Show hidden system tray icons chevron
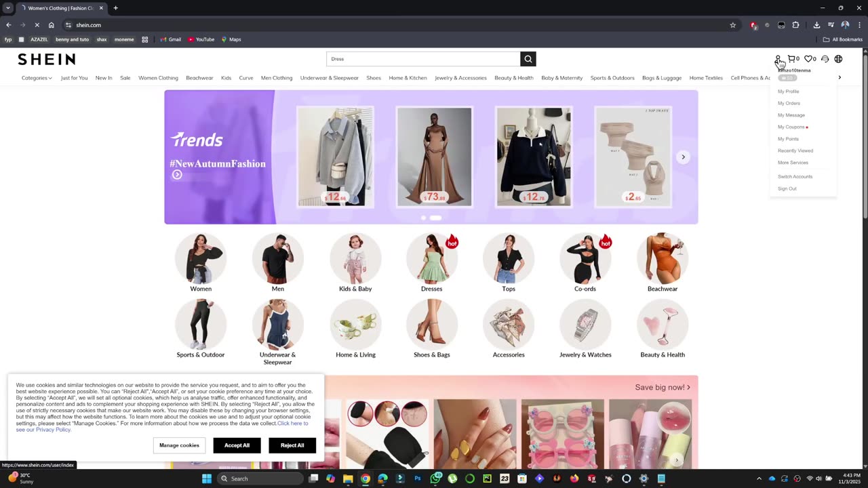The image size is (868, 488). click(759, 479)
